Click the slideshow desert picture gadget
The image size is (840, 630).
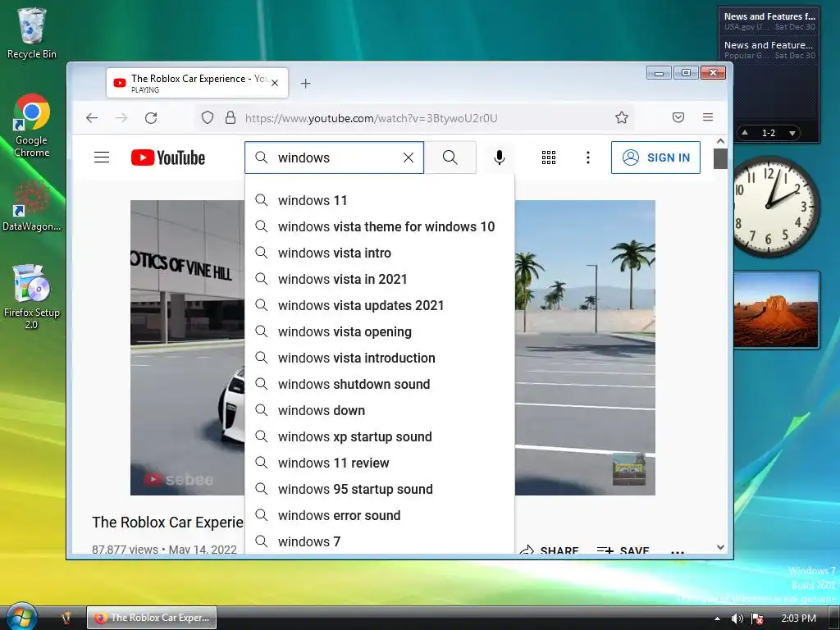pos(776,309)
